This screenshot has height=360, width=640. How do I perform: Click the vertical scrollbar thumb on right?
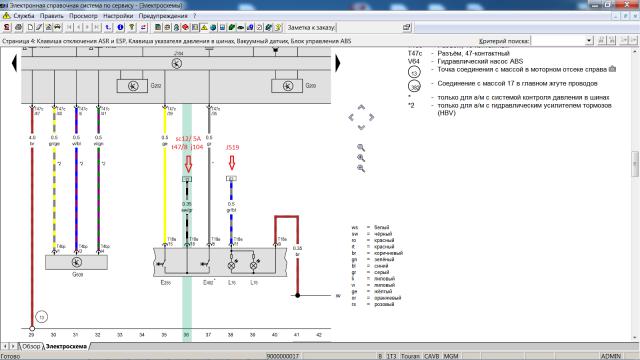[635, 164]
